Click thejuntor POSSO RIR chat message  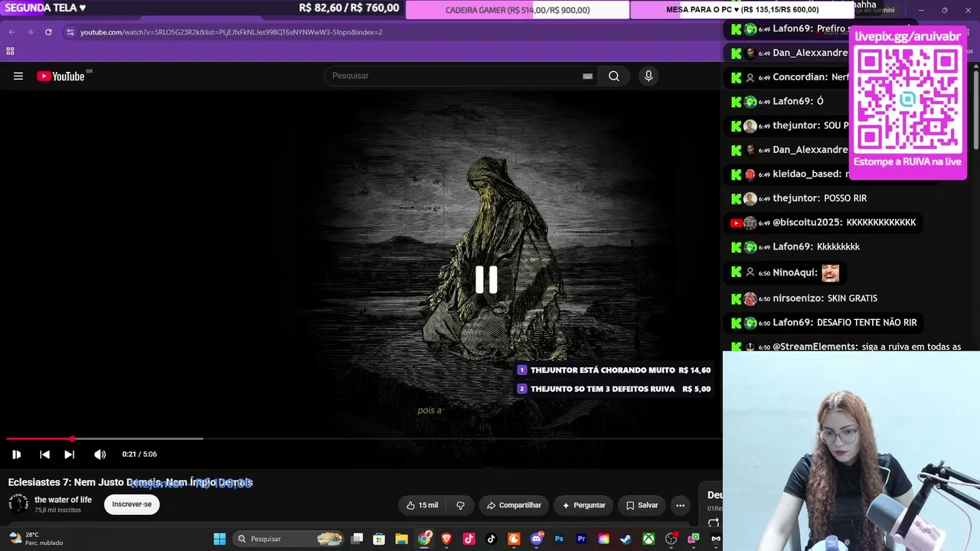tap(799, 198)
